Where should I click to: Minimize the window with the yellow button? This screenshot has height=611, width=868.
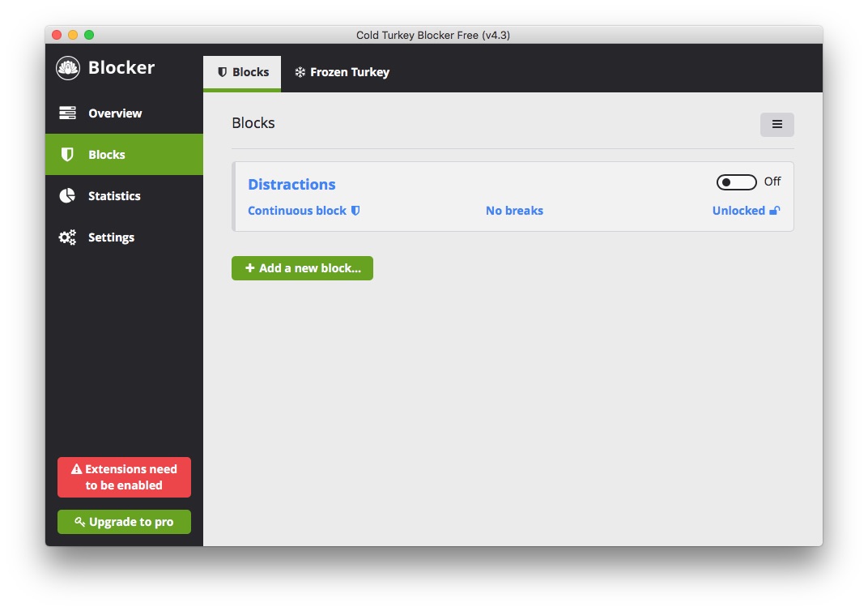tap(73, 35)
